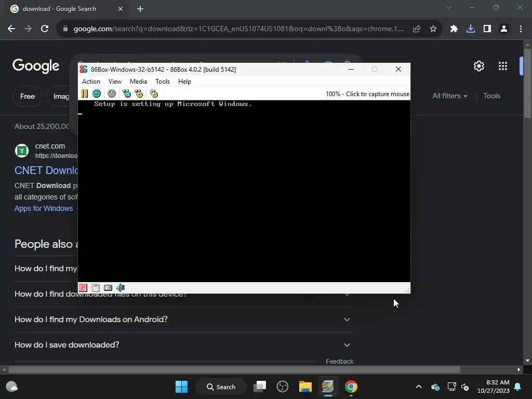Go back in Chrome
The image size is (532, 399).
coord(11,29)
